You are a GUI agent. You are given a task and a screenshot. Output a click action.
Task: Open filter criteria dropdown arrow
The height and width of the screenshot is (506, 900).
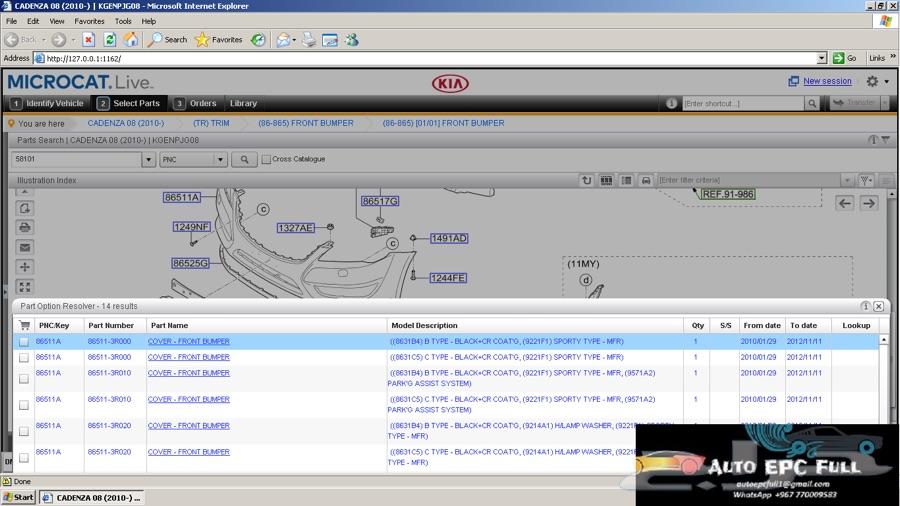847,180
